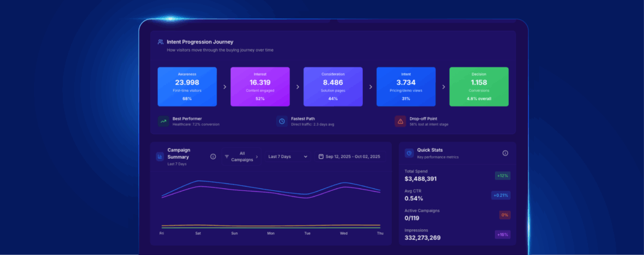This screenshot has width=644, height=255.
Task: Click the +12% Total Spend badge
Action: 502,176
